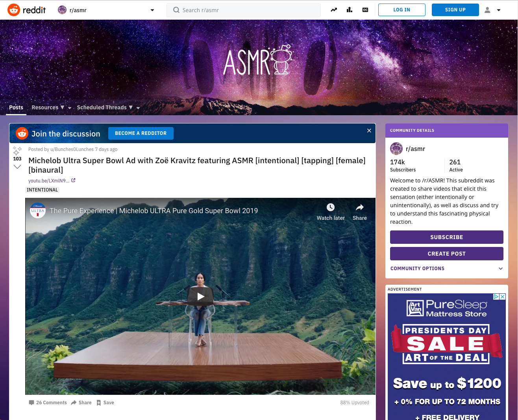The height and width of the screenshot is (420, 518).
Task: Save the post with bookmark button
Action: 105,403
